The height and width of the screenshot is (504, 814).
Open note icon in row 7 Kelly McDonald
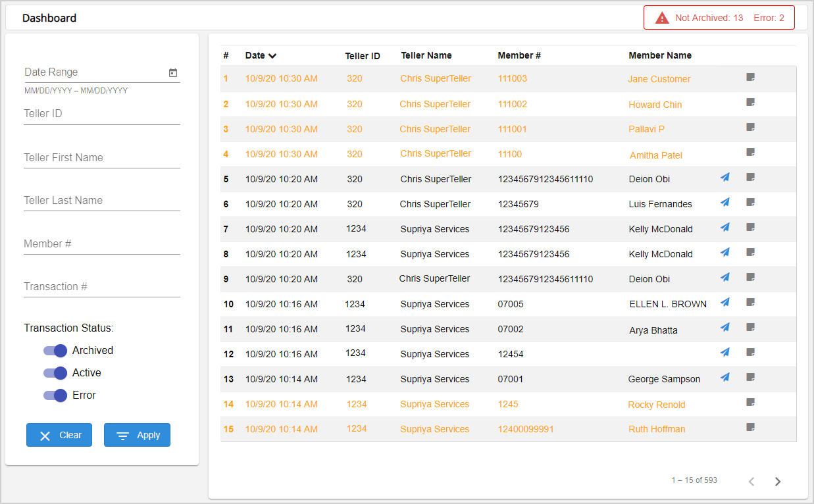coord(750,228)
